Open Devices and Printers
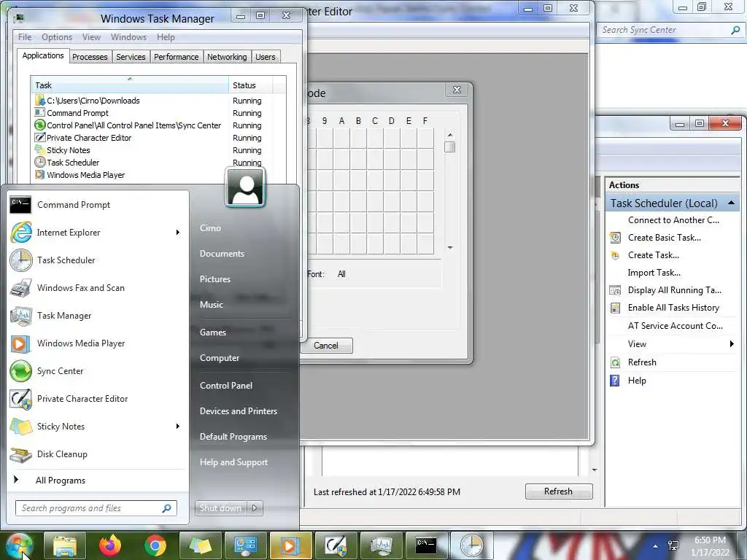This screenshot has width=747, height=560. click(x=239, y=411)
